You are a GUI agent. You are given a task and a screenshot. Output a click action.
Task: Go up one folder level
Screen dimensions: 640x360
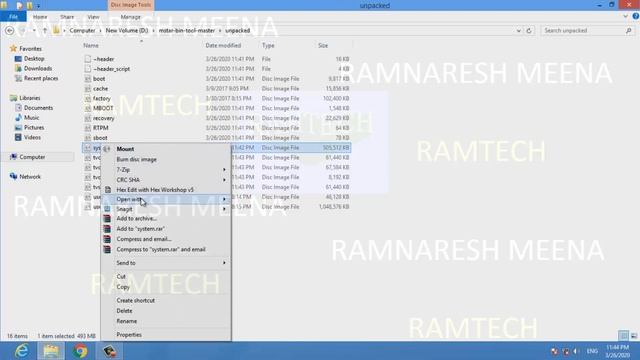(x=45, y=31)
